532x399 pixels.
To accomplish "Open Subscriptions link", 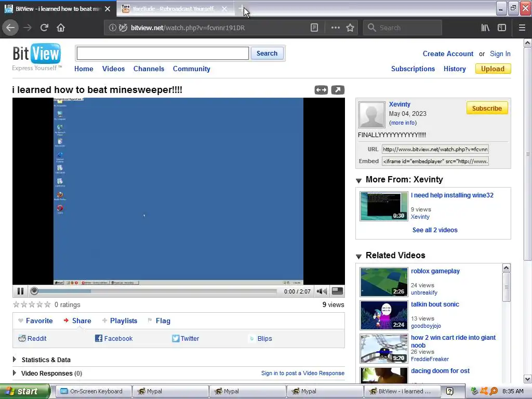I will click(413, 69).
